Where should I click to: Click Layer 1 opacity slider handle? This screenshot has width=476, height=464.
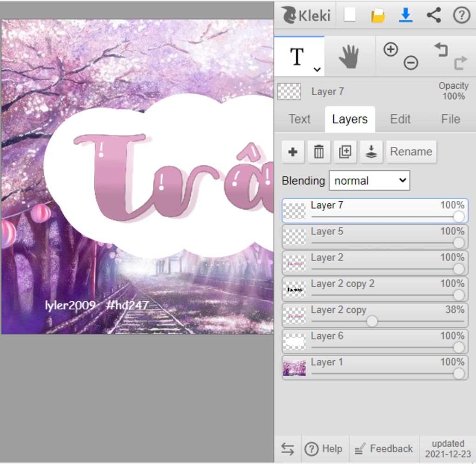click(458, 374)
